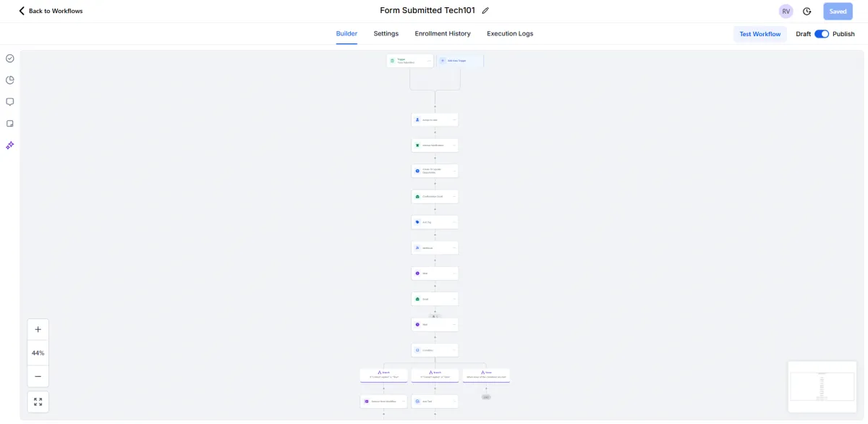
Task: Open the Execution Logs tab
Action: point(510,34)
